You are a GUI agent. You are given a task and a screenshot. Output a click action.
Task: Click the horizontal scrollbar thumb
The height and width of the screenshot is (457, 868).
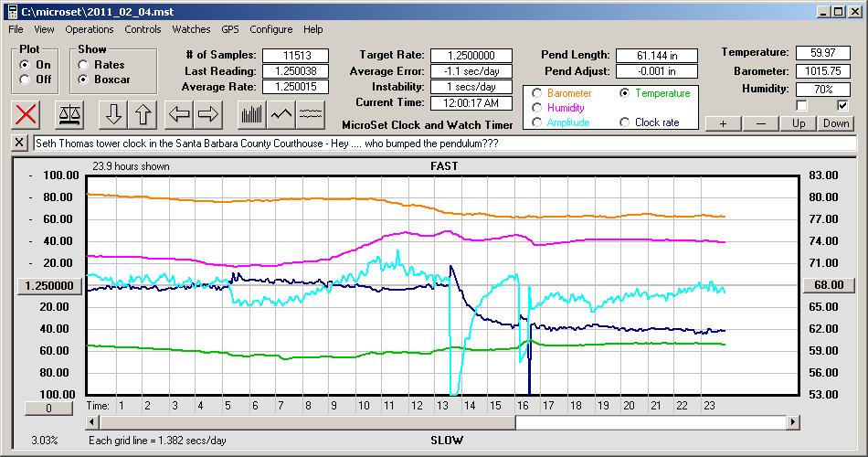tap(307, 422)
